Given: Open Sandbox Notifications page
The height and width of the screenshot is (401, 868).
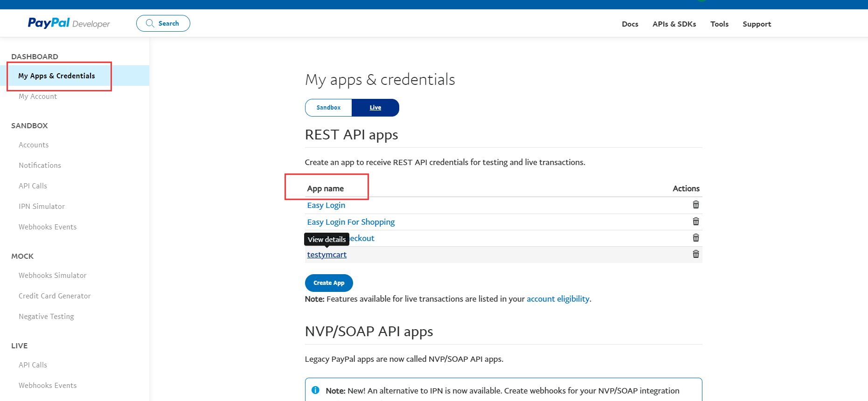Looking at the screenshot, I should 40,166.
